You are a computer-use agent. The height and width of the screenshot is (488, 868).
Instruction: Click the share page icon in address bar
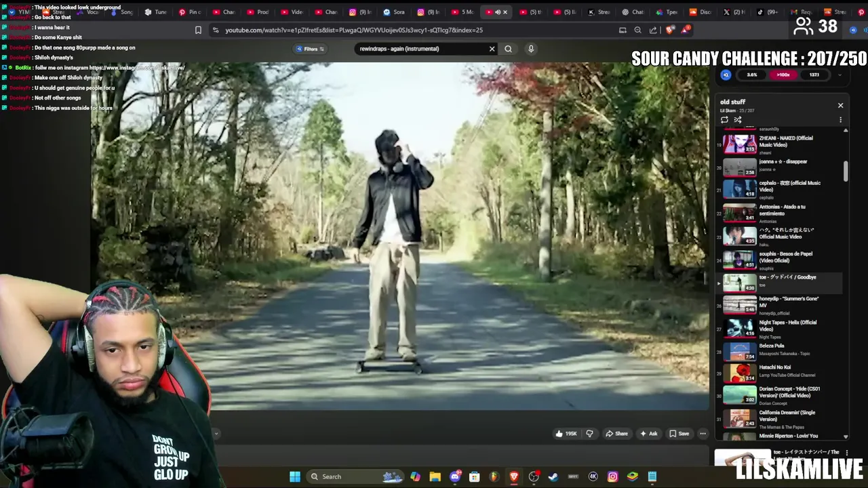pyautogui.click(x=653, y=30)
